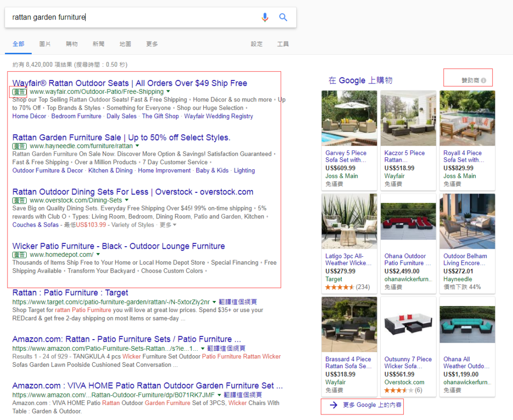This screenshot has height=420, width=513.
Task: Open 工具 (Tools) options
Action: coord(283,44)
